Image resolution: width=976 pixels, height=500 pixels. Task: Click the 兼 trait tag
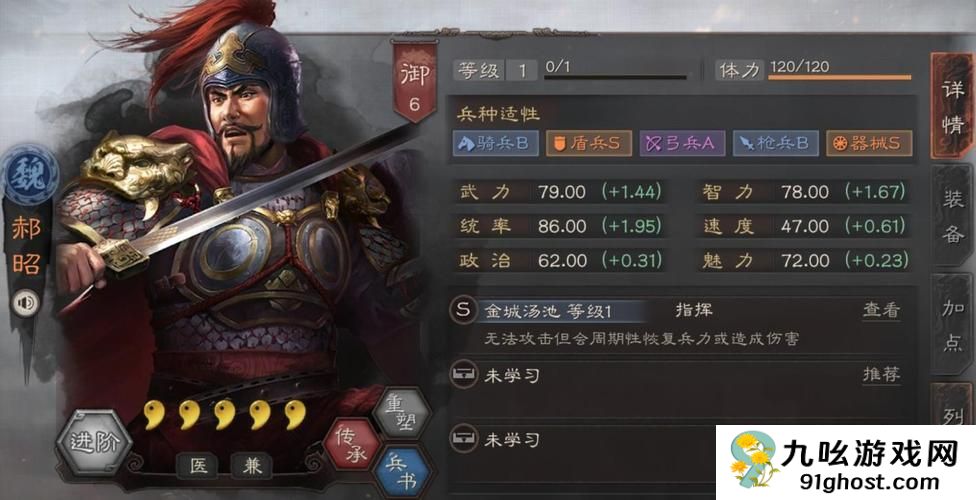251,466
